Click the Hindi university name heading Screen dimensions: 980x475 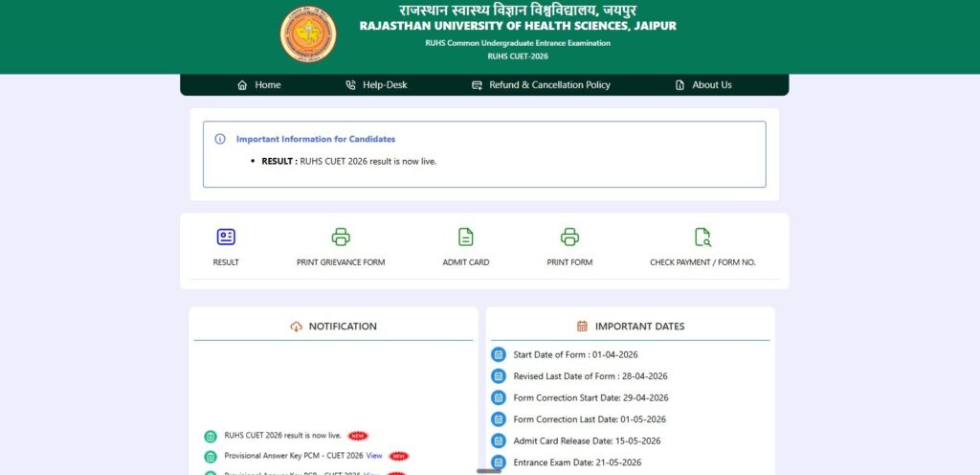coord(518,10)
